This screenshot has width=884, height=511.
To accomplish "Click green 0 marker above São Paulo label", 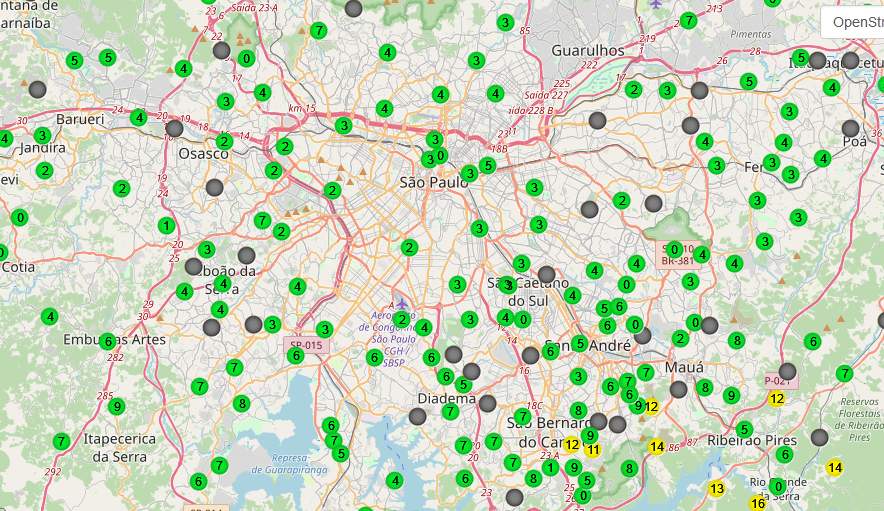I will tap(440, 156).
